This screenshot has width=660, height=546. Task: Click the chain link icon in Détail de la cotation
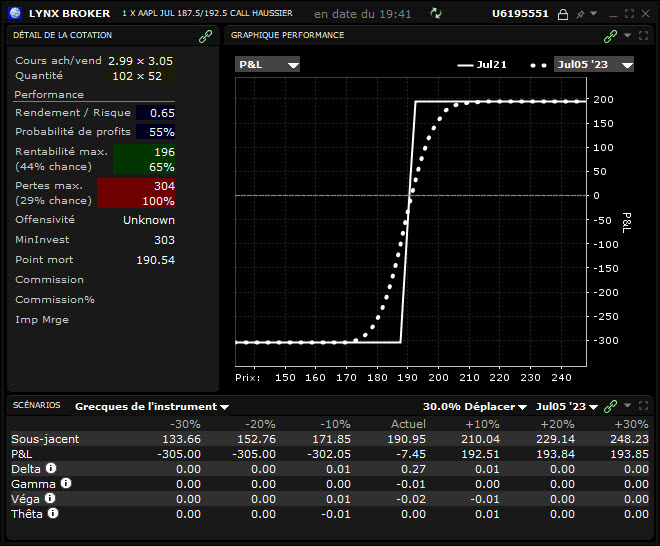(205, 36)
